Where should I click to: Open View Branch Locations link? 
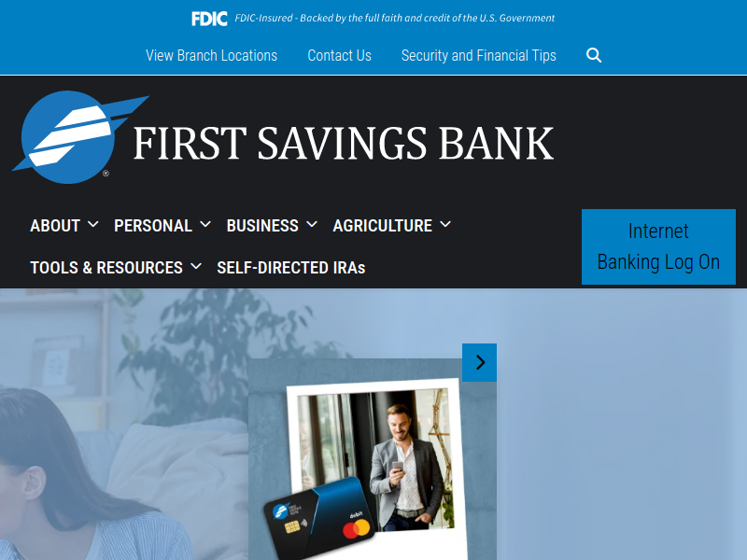(x=212, y=56)
